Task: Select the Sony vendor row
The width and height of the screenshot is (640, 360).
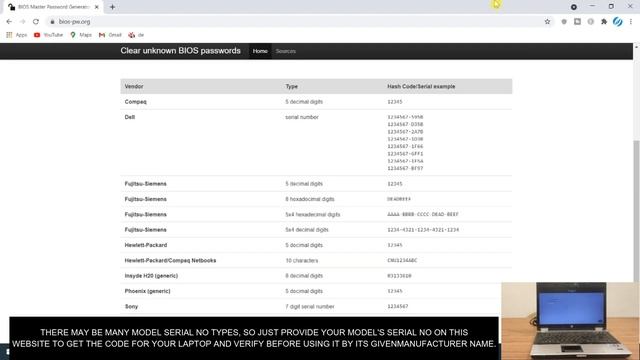Action: tap(316, 307)
